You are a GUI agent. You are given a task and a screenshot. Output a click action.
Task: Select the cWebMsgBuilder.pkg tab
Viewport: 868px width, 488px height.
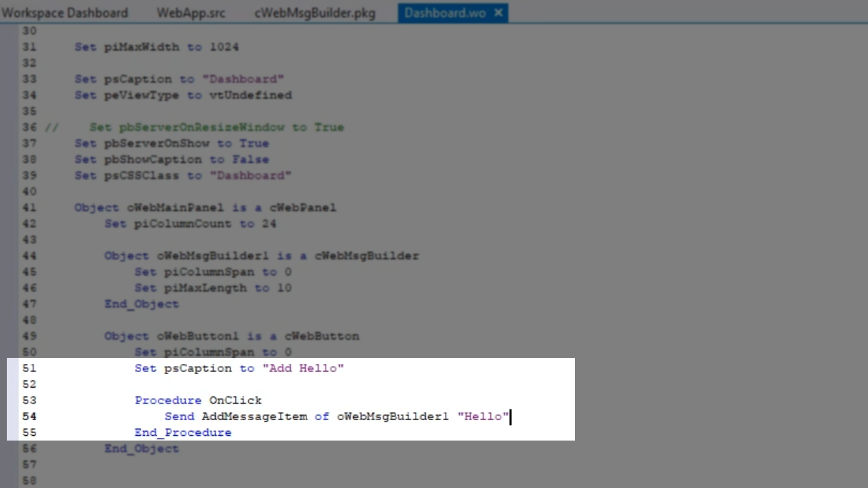pos(315,13)
